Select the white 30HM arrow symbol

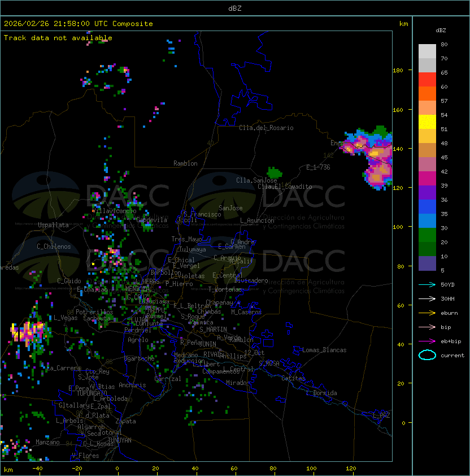[427, 298]
